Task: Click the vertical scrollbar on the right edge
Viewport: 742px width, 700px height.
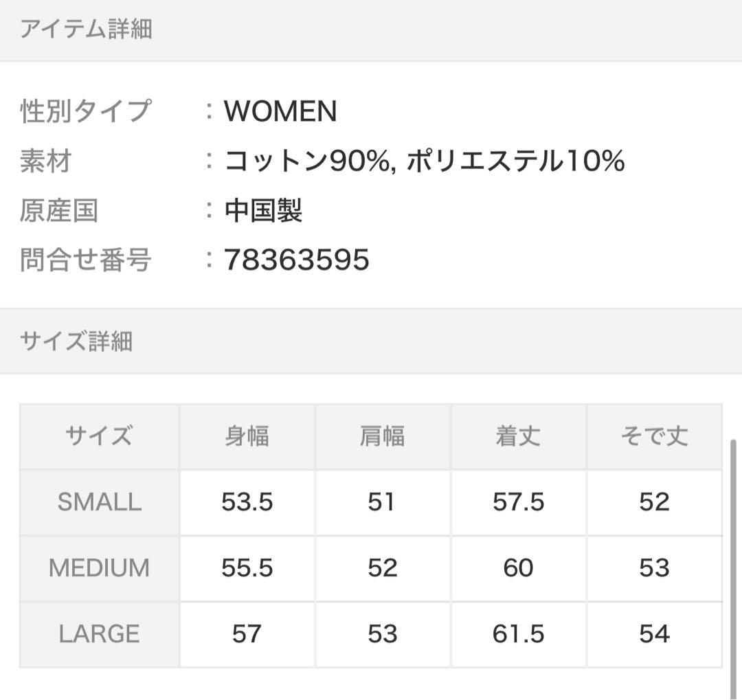Action: pyautogui.click(x=733, y=563)
